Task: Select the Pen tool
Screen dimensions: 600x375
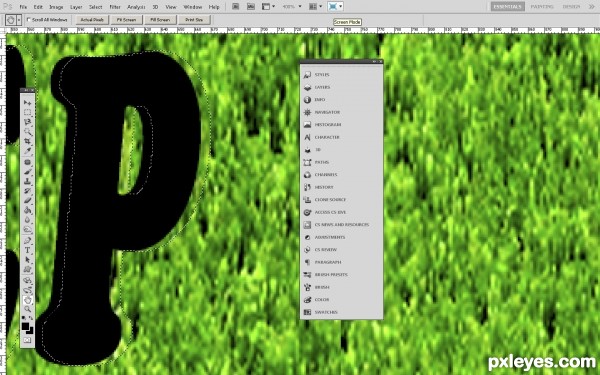Action: coord(28,241)
